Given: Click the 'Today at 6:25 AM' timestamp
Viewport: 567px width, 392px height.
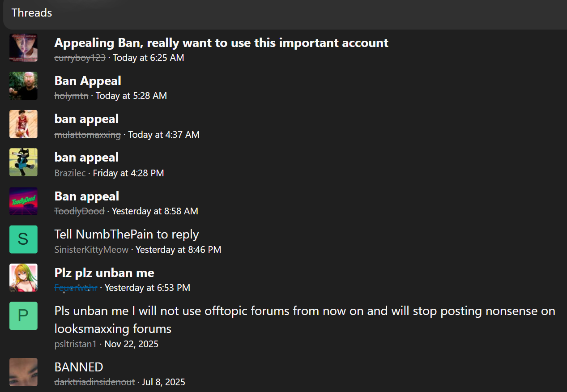Looking at the screenshot, I should pyautogui.click(x=148, y=58).
